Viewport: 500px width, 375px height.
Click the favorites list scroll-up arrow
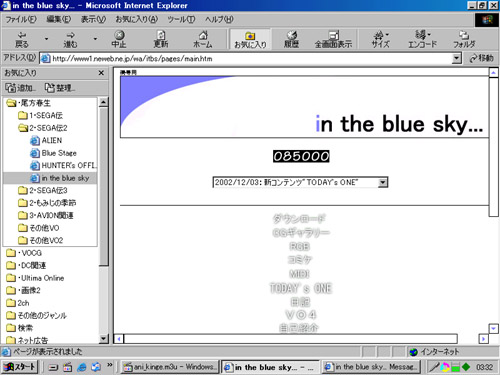104,102
